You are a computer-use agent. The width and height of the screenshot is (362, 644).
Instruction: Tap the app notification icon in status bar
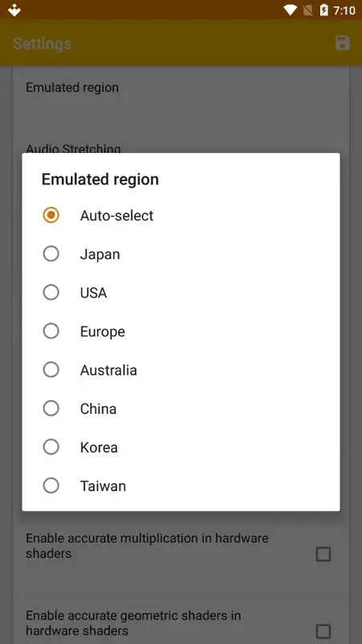point(14,10)
